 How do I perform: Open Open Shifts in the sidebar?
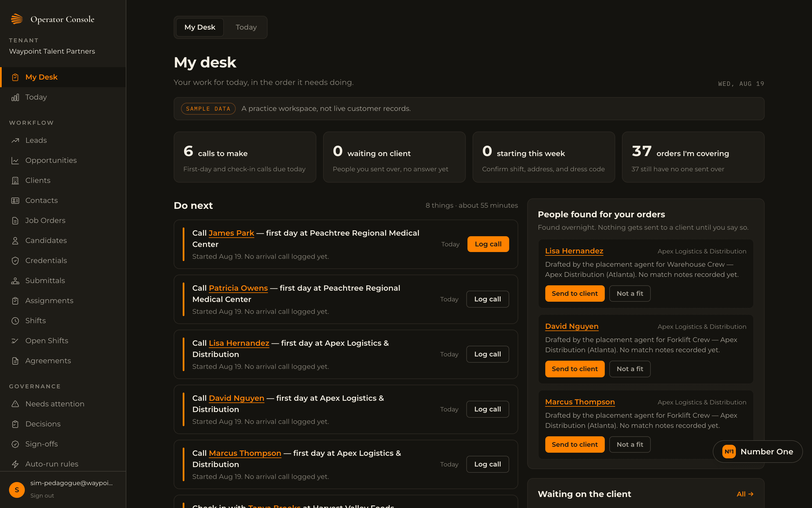[63, 341]
